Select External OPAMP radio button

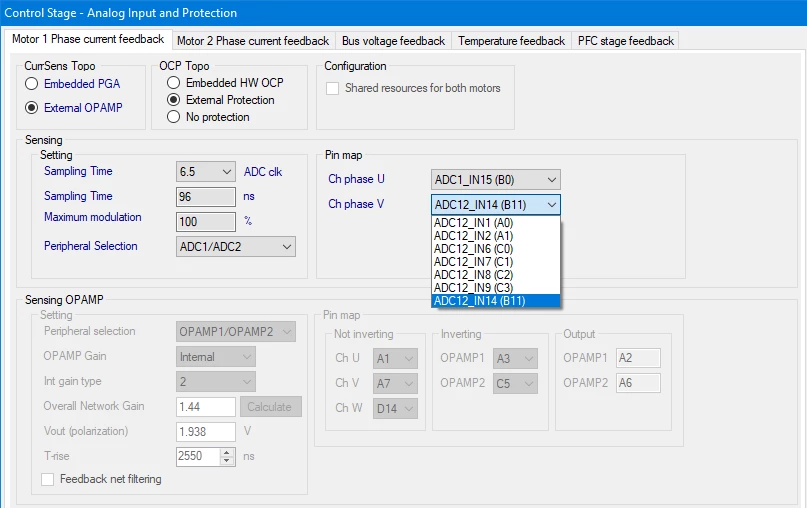point(31,108)
